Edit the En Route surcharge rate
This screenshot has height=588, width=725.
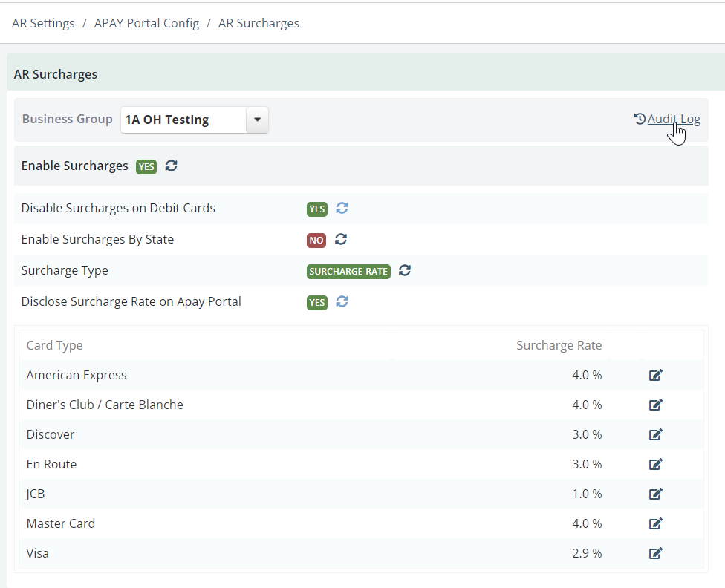[656, 464]
